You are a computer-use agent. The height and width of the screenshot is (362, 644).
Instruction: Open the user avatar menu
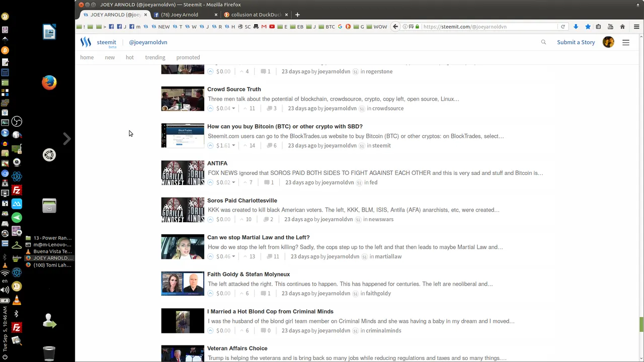(x=608, y=42)
